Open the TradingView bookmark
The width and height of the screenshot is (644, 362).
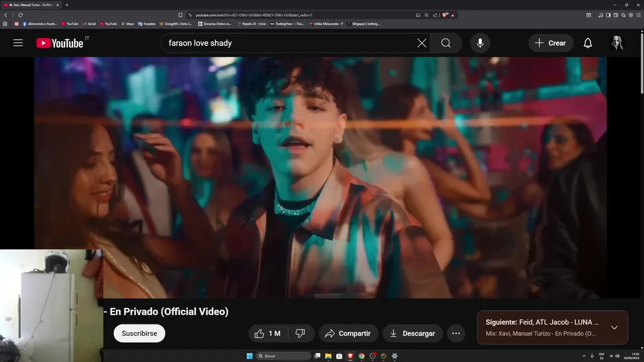coord(287,24)
